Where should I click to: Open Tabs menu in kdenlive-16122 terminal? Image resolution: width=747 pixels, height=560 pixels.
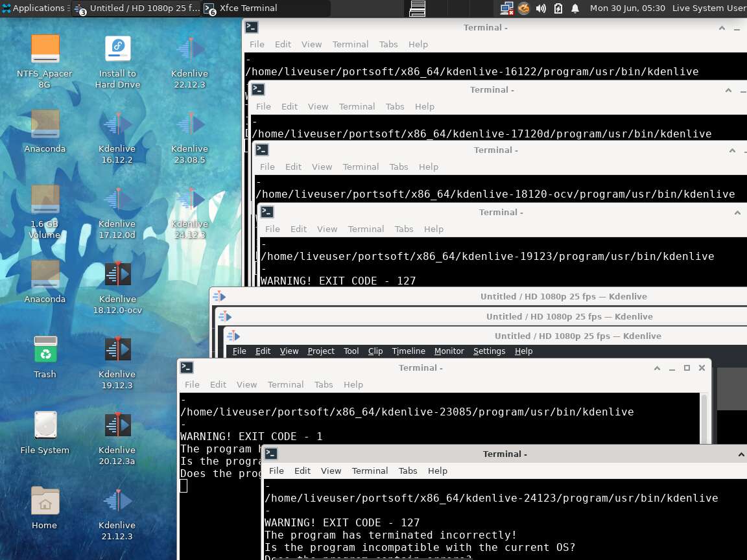(388, 44)
